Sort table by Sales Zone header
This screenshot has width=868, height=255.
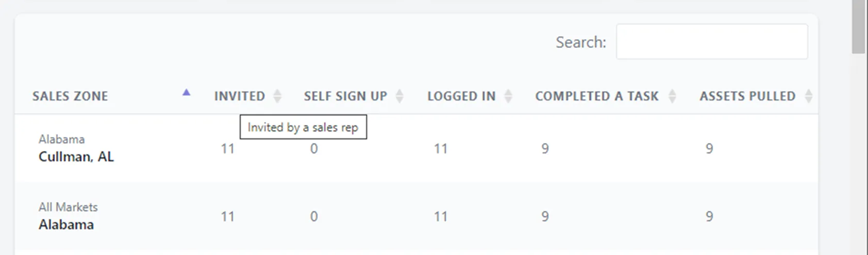(70, 96)
